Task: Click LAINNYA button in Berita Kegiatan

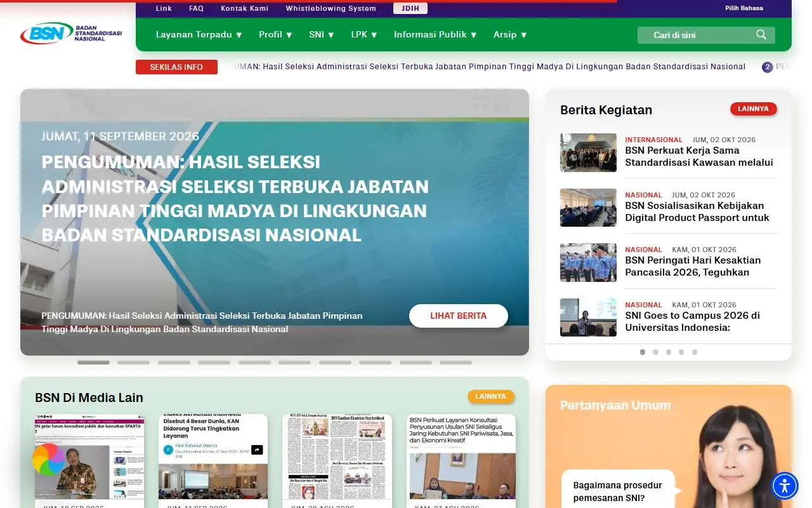Action: coord(753,109)
